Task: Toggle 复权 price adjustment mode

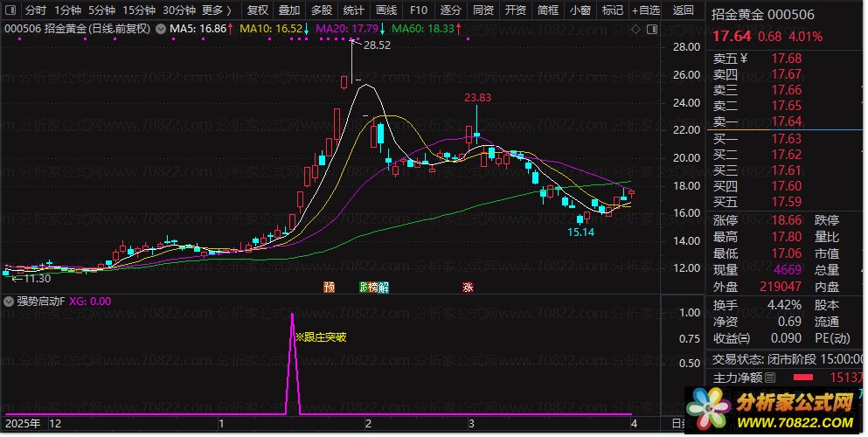Action: [258, 10]
